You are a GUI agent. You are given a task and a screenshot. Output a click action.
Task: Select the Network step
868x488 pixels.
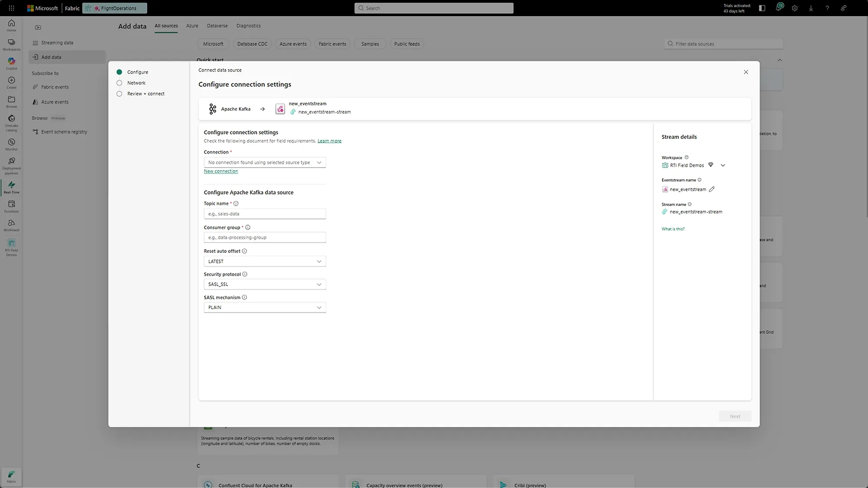tap(131, 83)
